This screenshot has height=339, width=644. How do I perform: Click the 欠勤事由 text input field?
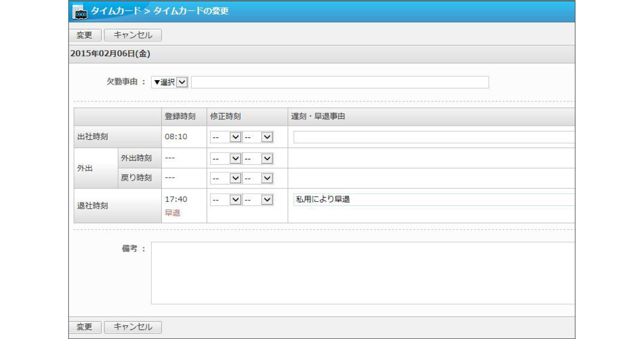(340, 82)
